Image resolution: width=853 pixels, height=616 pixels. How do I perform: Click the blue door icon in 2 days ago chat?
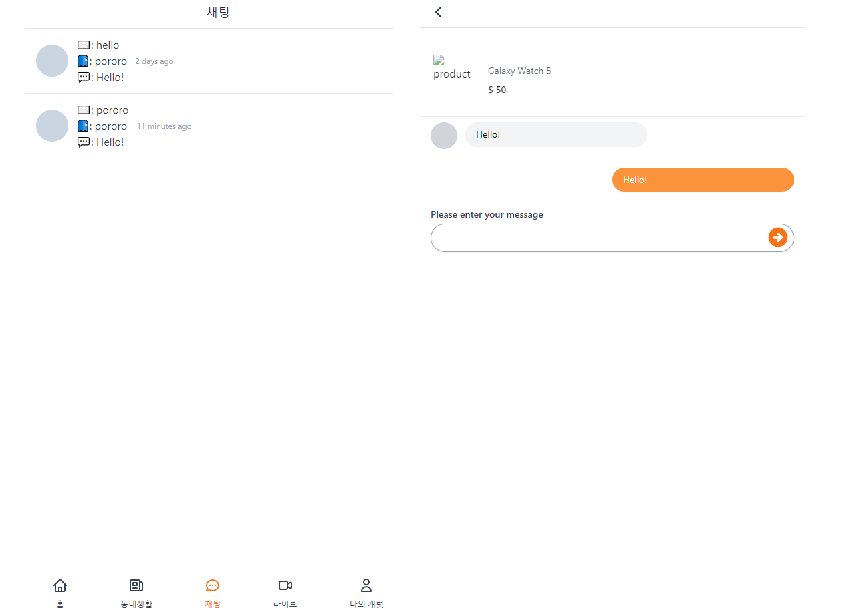[x=83, y=61]
